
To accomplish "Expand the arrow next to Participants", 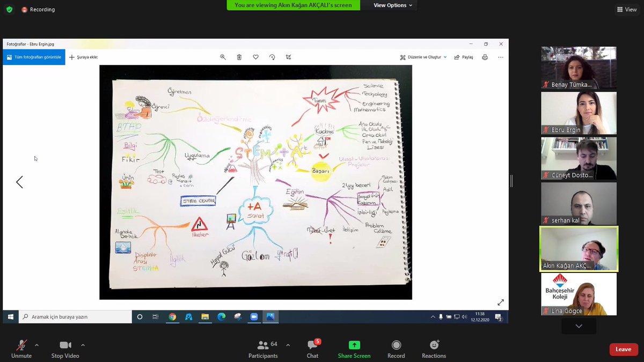I will pos(288,345).
